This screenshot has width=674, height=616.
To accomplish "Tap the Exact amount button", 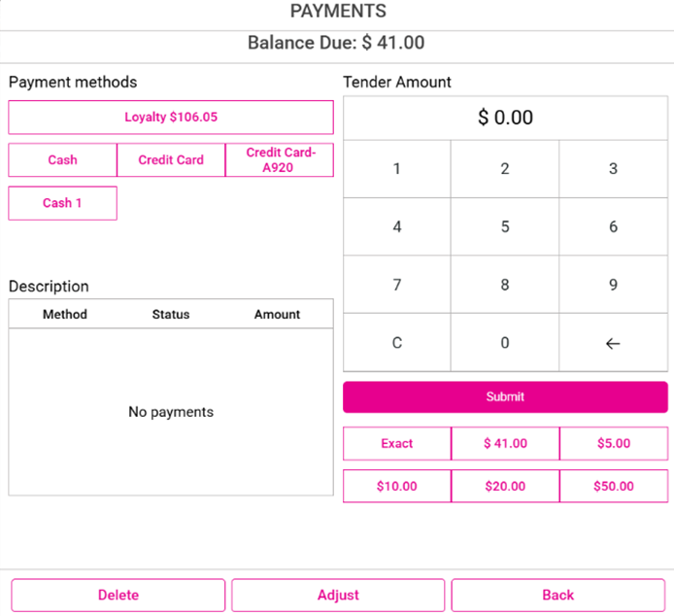I will [396, 444].
